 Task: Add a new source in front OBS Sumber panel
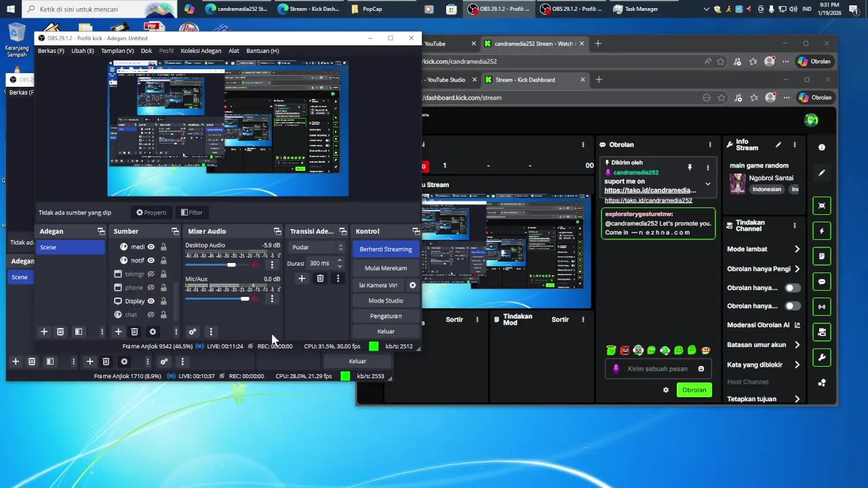click(118, 331)
